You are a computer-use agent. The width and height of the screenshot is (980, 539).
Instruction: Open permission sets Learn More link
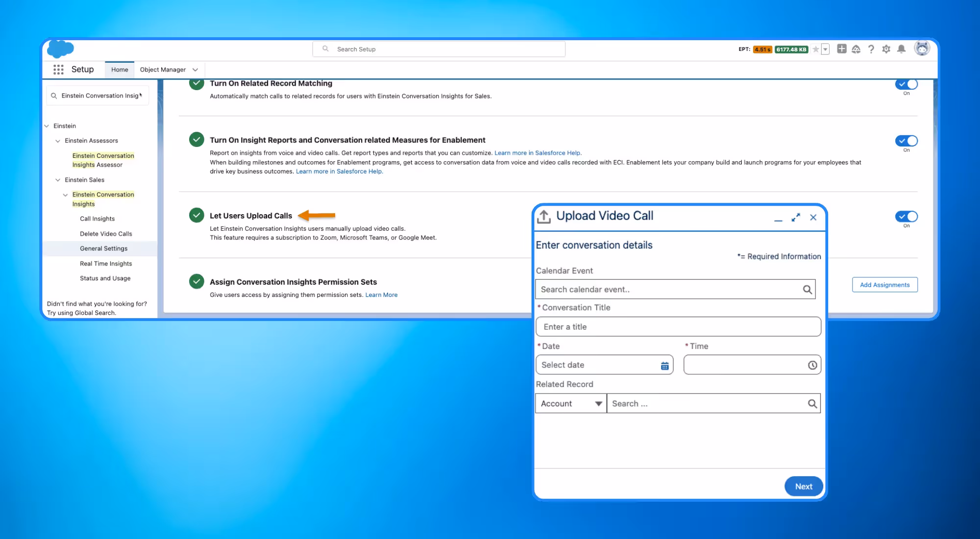381,295
